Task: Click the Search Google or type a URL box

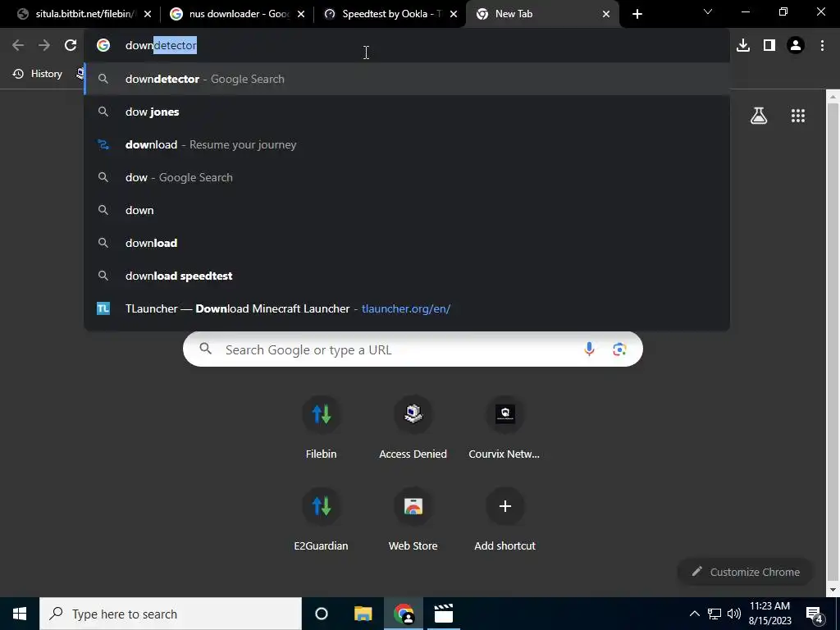Action: coord(413,349)
